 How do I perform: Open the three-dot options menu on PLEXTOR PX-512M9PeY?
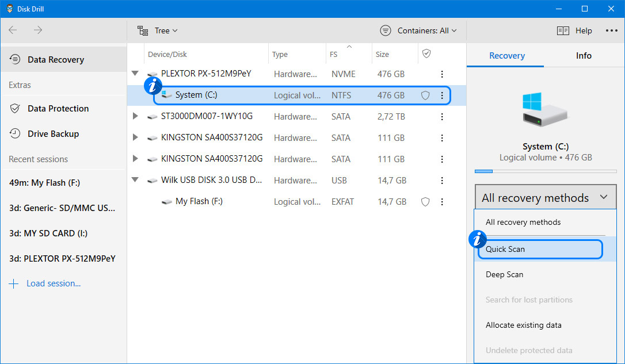tap(441, 74)
